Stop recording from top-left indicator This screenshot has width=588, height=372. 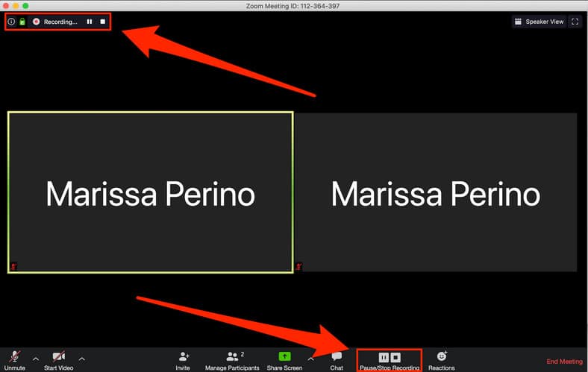[102, 22]
